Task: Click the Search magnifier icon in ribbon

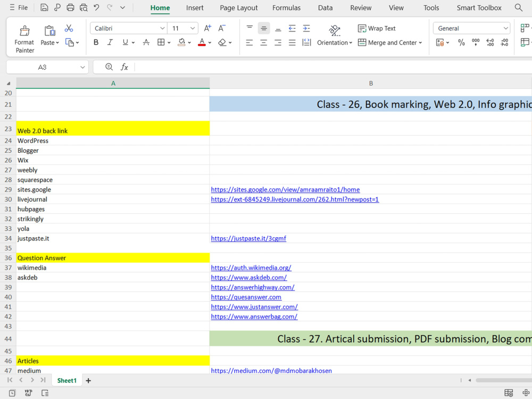Action: 518,7
